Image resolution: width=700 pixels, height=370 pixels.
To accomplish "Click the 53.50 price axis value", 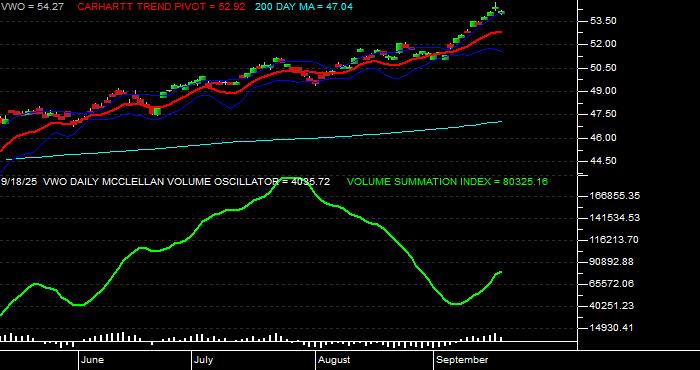I will [x=604, y=21].
